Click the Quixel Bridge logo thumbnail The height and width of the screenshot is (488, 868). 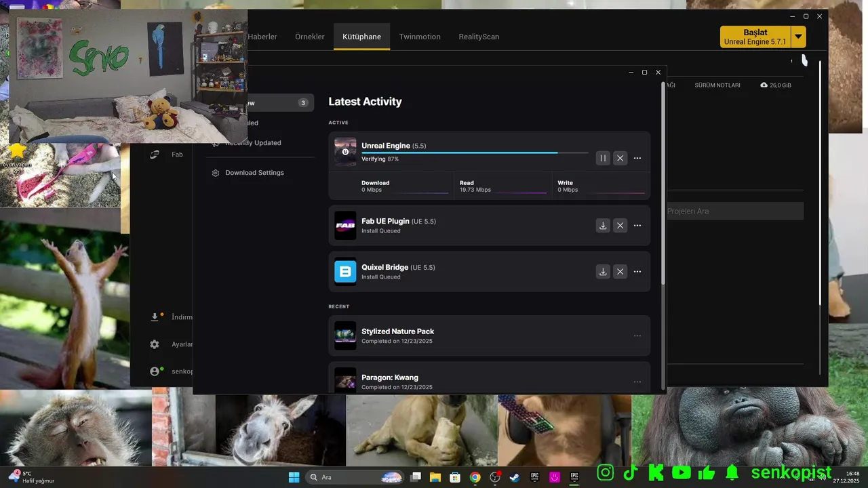[x=345, y=272]
